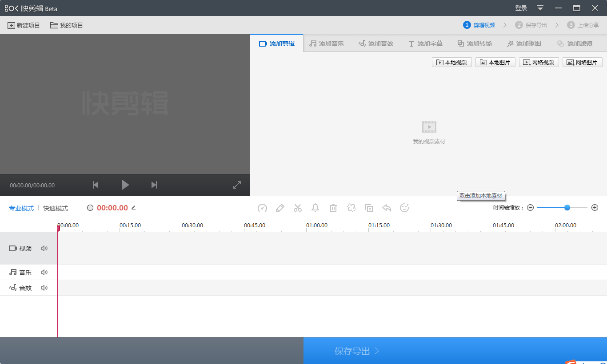This screenshot has width=607, height=364.
Task: Open the title bar dropdown menu arrow
Action: click(540, 8)
